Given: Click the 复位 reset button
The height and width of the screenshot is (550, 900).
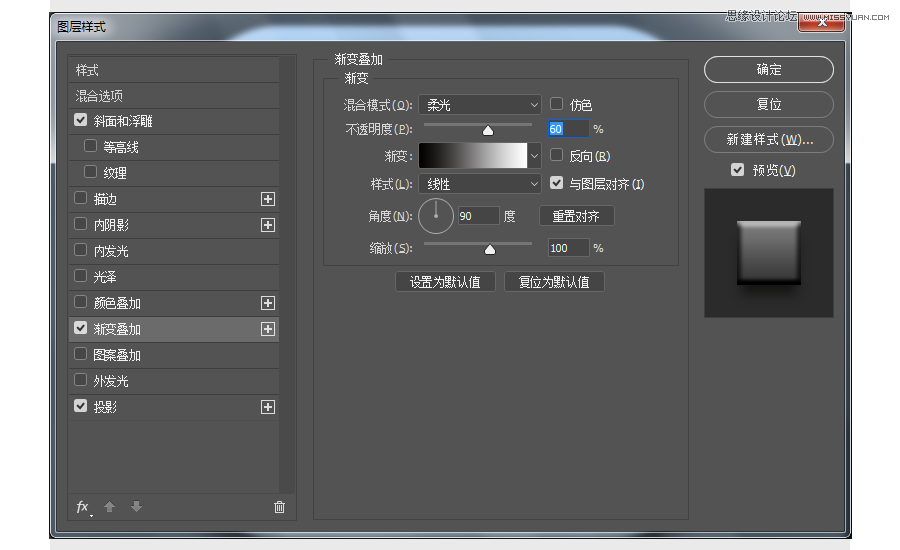Looking at the screenshot, I should [x=769, y=104].
